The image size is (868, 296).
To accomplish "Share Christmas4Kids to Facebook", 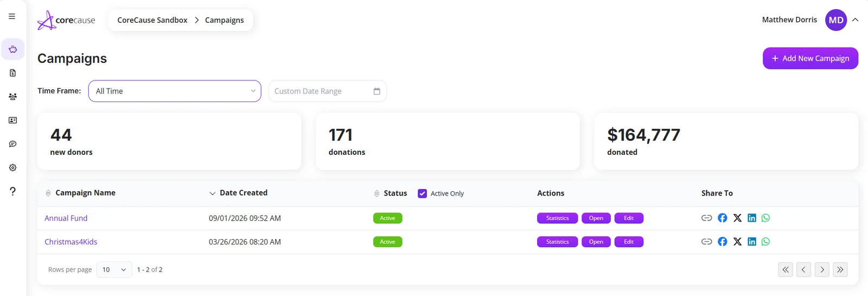I will 722,242.
